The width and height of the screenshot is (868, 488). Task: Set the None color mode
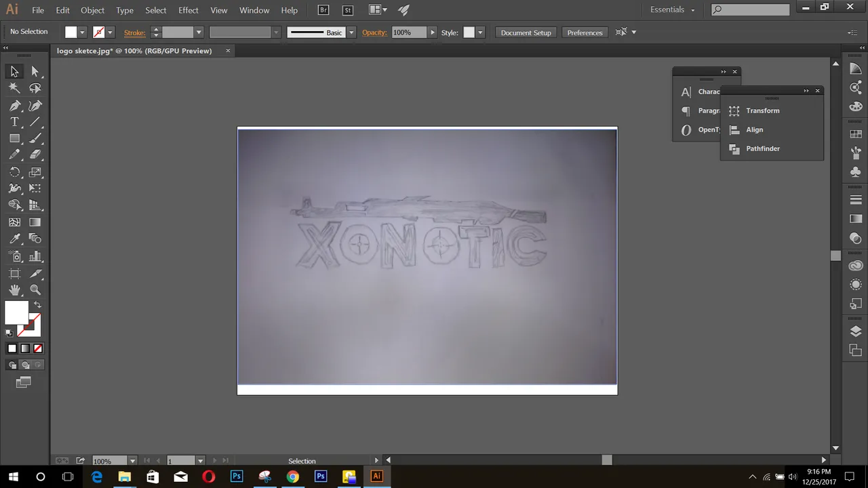pyautogui.click(x=38, y=348)
